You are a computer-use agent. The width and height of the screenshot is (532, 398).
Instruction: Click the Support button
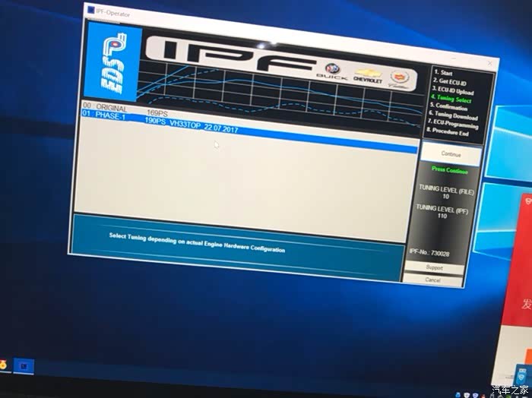[434, 267]
